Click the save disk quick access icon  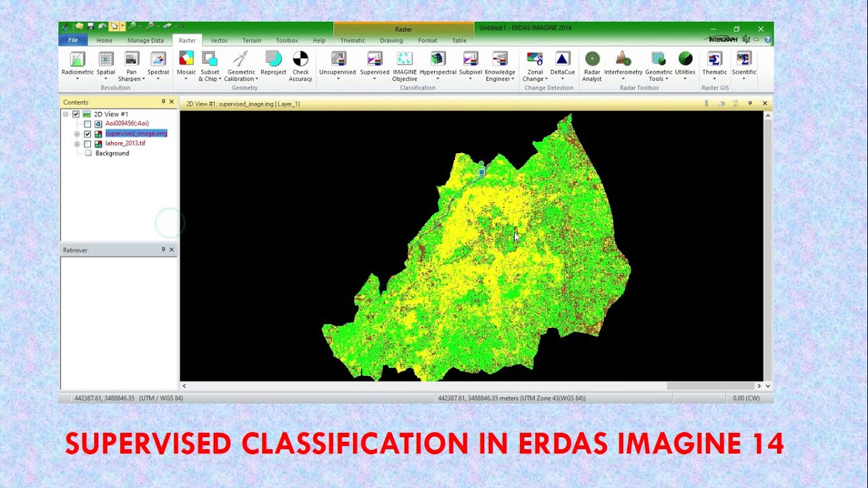tap(90, 26)
